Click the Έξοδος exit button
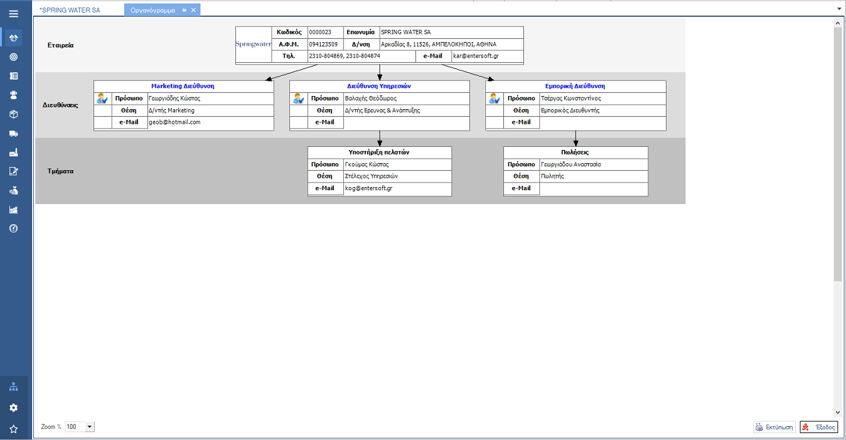846x440 pixels. click(818, 427)
